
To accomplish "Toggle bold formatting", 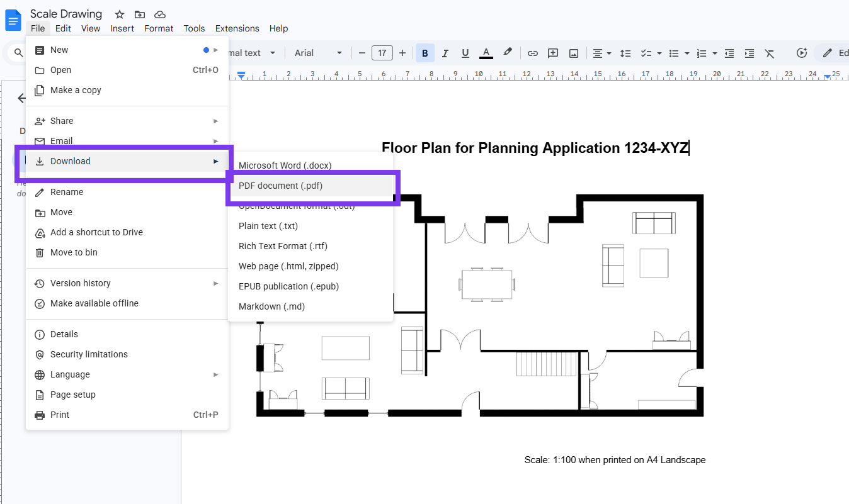I will 424,53.
